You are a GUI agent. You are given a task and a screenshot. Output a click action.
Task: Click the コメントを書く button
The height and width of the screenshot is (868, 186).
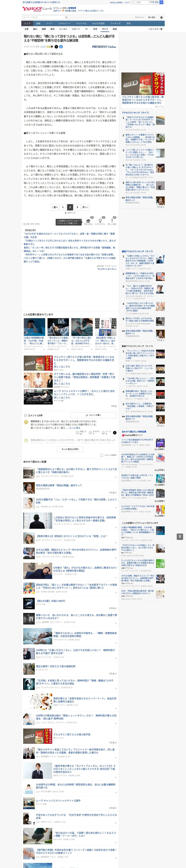93,415
